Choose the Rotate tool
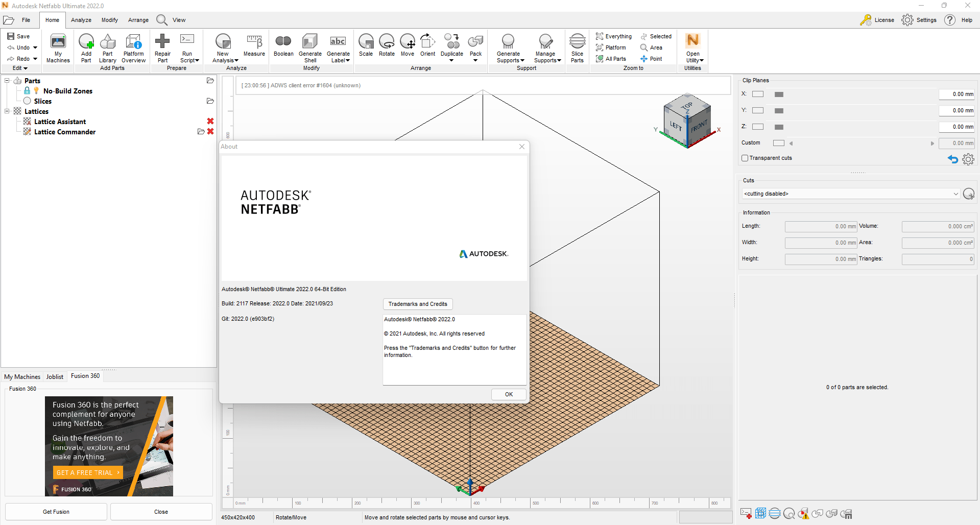 (387, 45)
